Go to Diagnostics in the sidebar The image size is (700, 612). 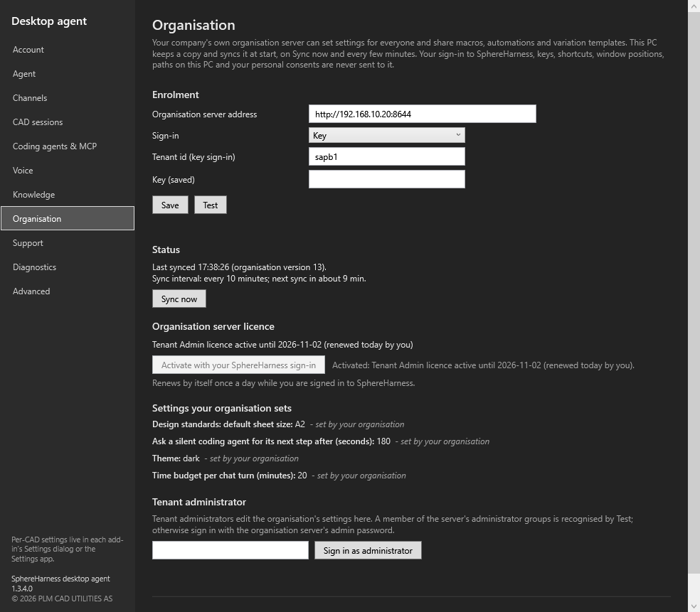(68, 267)
